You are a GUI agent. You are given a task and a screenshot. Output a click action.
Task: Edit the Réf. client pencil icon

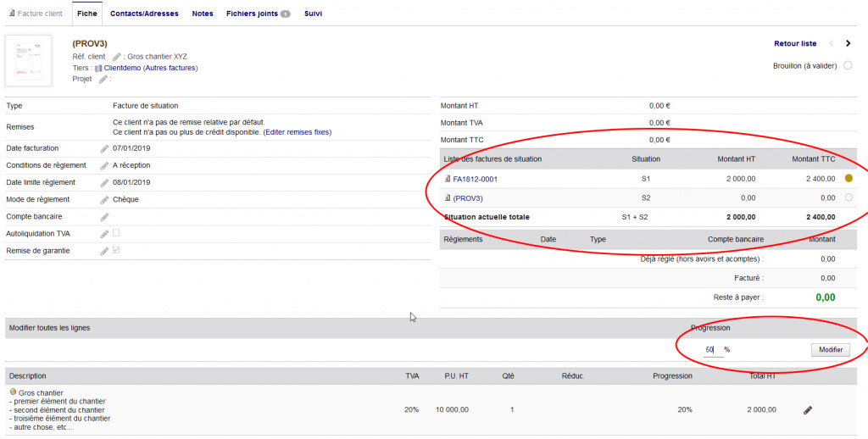(x=117, y=57)
